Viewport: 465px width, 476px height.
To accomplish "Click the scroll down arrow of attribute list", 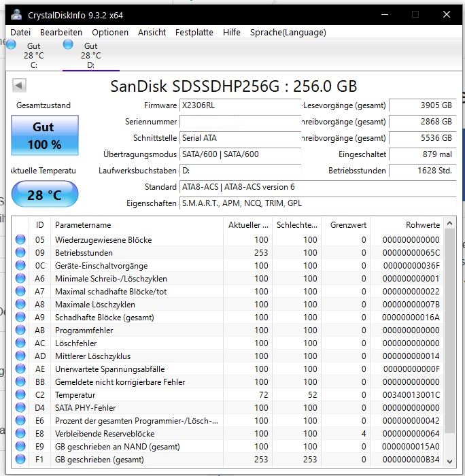I will (450, 462).
